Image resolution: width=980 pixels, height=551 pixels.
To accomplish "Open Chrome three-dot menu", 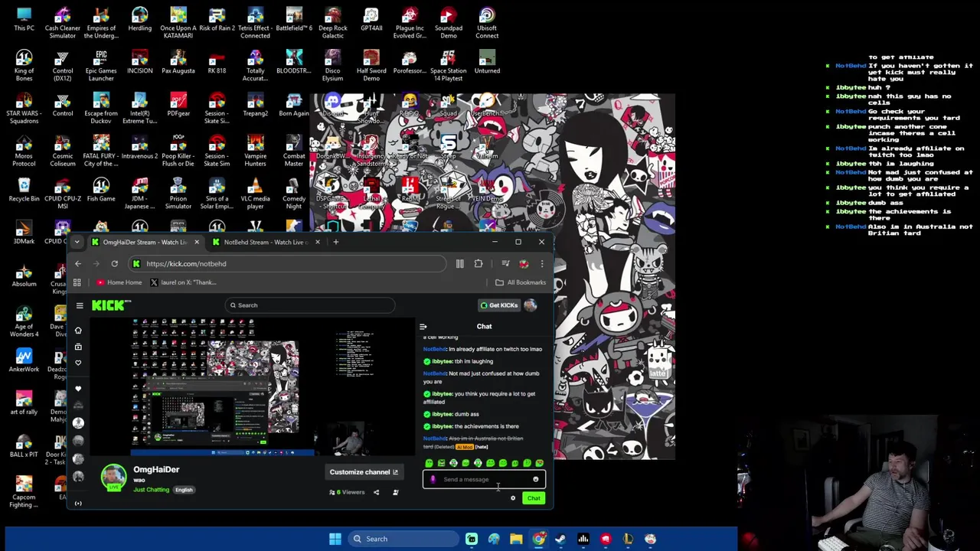I will 542,263.
